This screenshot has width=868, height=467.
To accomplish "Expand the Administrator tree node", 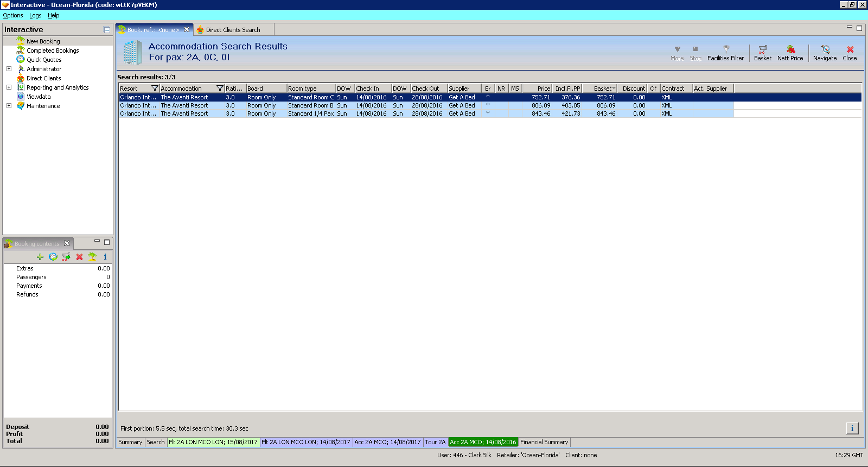I will pos(9,69).
